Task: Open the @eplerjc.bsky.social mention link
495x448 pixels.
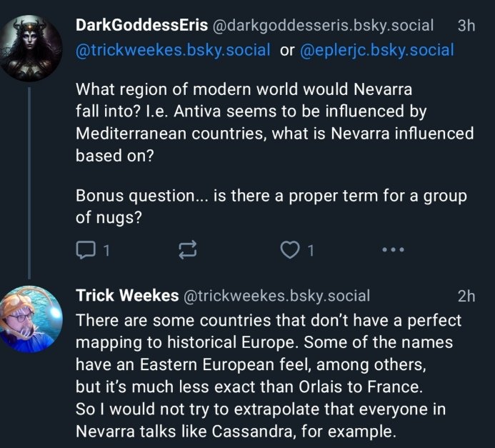Action: (x=376, y=50)
